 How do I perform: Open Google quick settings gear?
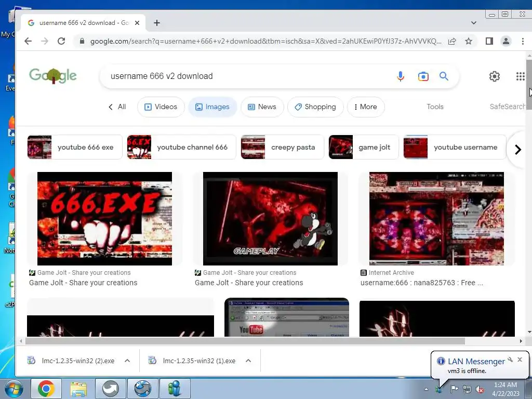tap(495, 76)
